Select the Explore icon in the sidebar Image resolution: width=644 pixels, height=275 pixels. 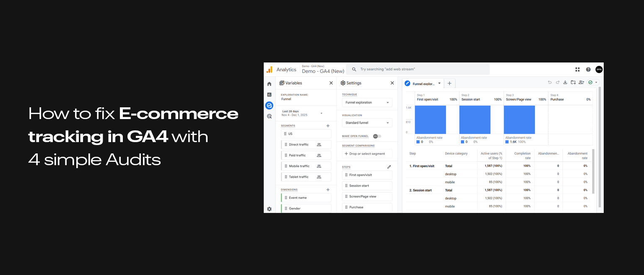(269, 105)
